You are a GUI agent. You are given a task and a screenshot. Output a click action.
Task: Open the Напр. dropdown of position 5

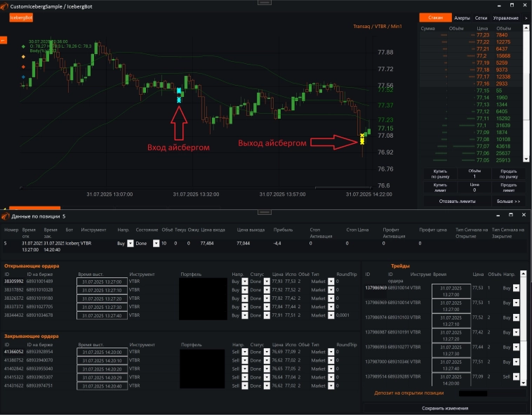131,243
